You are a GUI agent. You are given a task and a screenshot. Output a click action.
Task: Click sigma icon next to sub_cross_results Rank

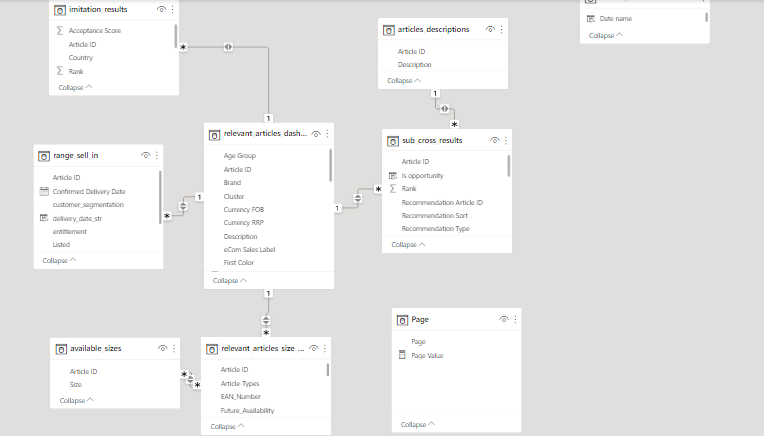click(x=393, y=189)
